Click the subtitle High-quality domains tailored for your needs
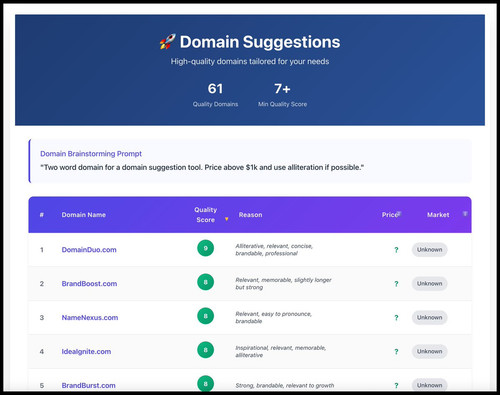This screenshot has width=500, height=395. pyautogui.click(x=250, y=62)
